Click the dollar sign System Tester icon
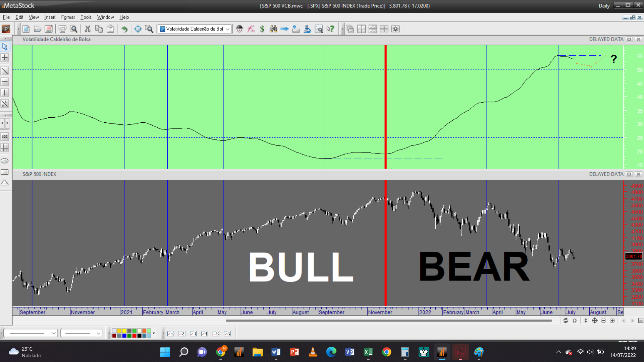 (x=262, y=29)
